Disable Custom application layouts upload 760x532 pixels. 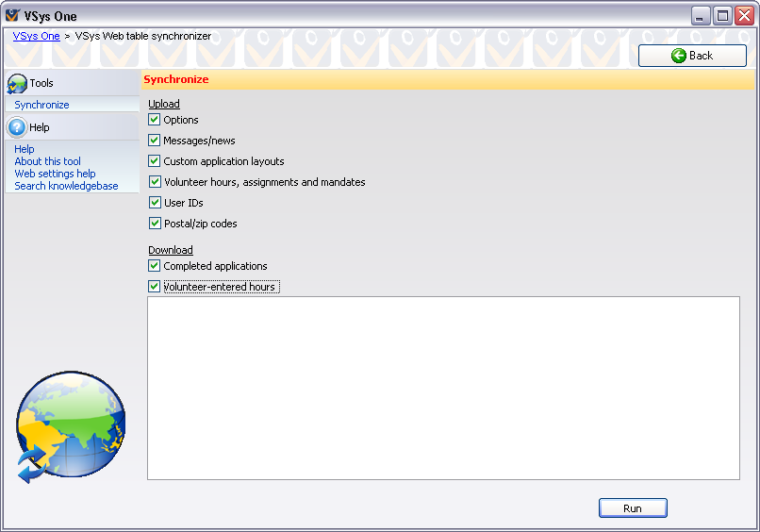tap(154, 161)
